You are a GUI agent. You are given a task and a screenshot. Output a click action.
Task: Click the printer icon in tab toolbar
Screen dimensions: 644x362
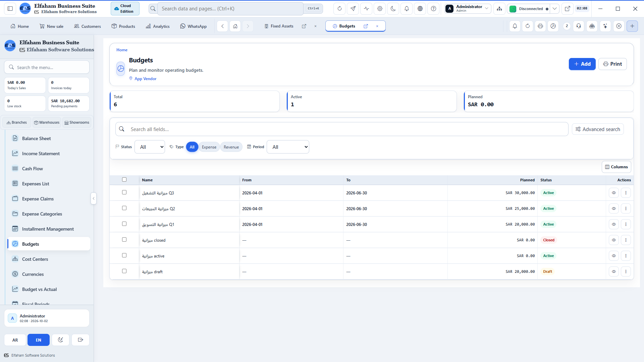coord(540,26)
